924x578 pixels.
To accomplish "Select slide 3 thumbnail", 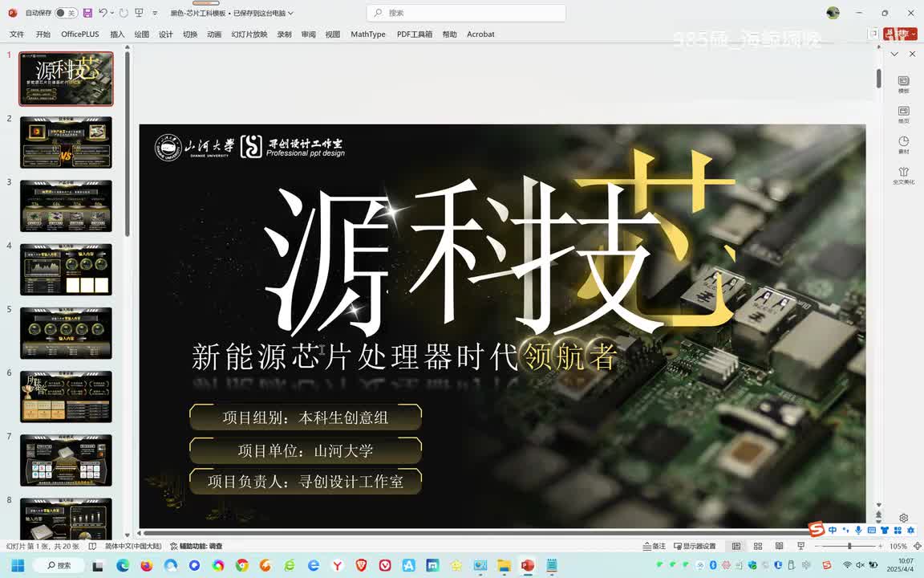I will (x=66, y=206).
